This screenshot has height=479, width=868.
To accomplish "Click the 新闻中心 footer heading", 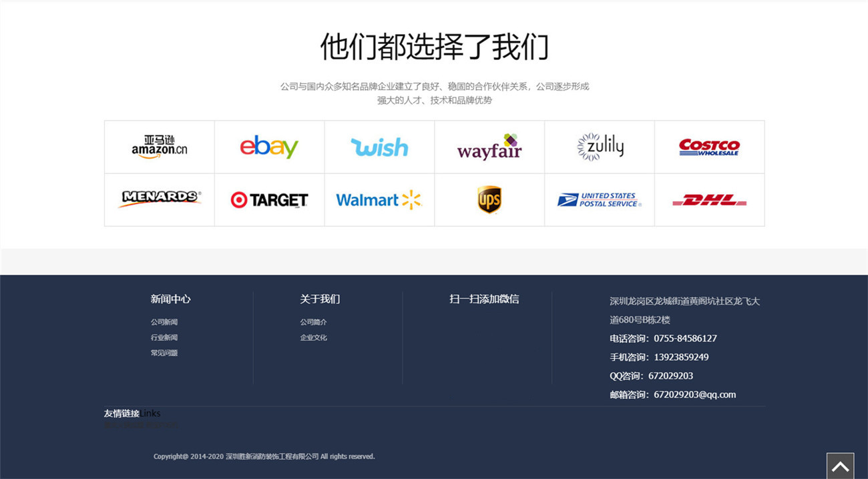I will [171, 299].
